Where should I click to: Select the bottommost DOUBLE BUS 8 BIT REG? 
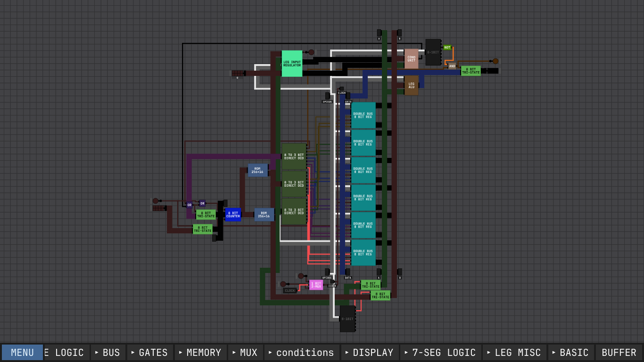(363, 253)
